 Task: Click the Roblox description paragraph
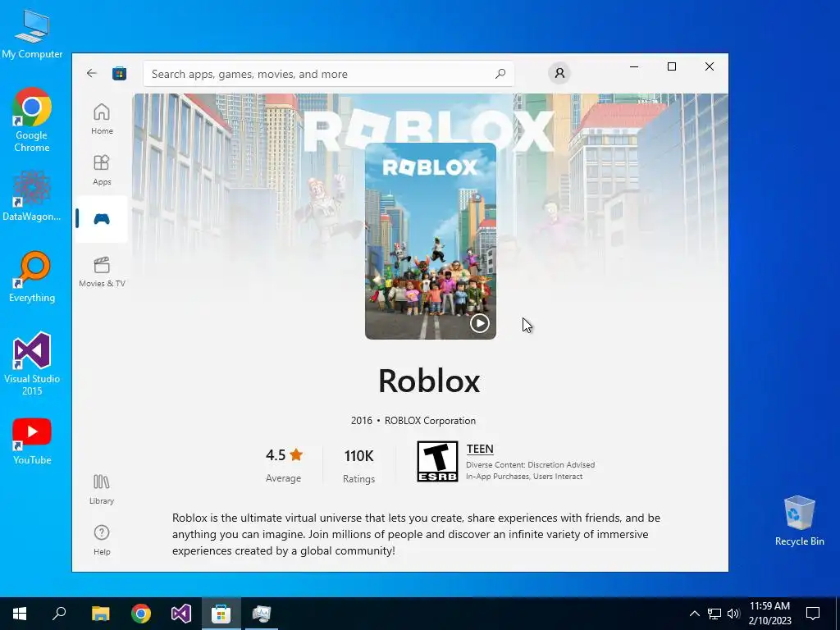416,534
